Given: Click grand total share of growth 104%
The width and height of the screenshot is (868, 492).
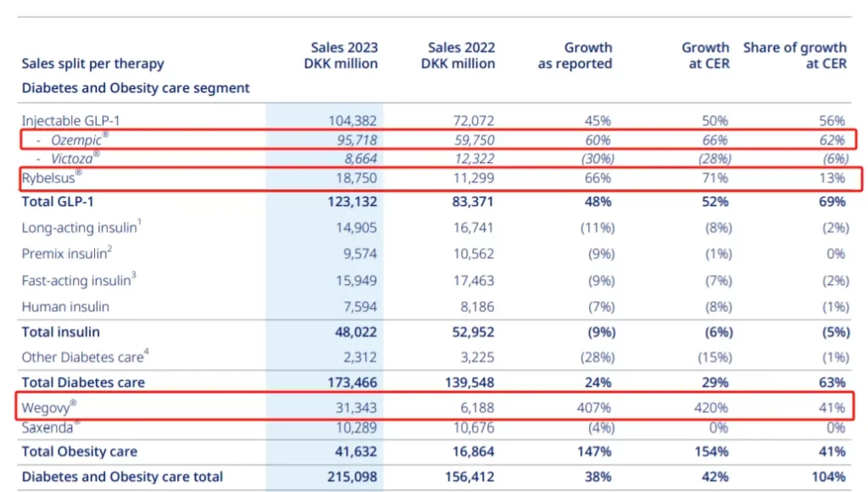Looking at the screenshot, I should click(828, 477).
